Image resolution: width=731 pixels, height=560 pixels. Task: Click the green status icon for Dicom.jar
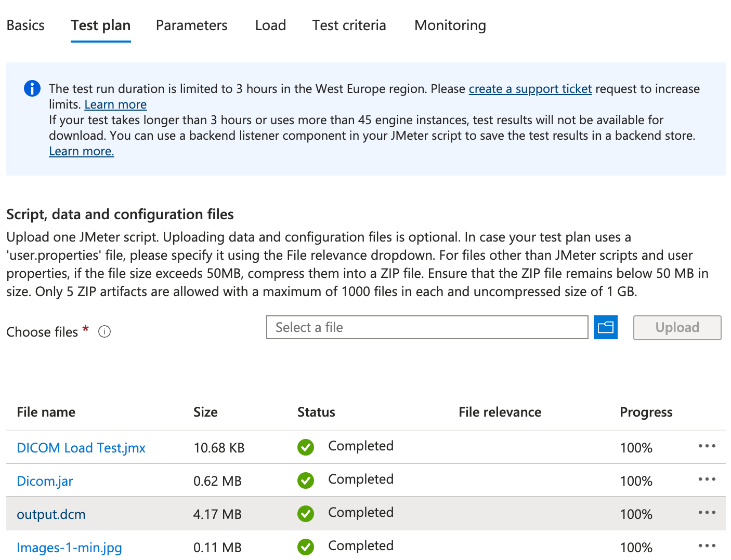point(306,481)
